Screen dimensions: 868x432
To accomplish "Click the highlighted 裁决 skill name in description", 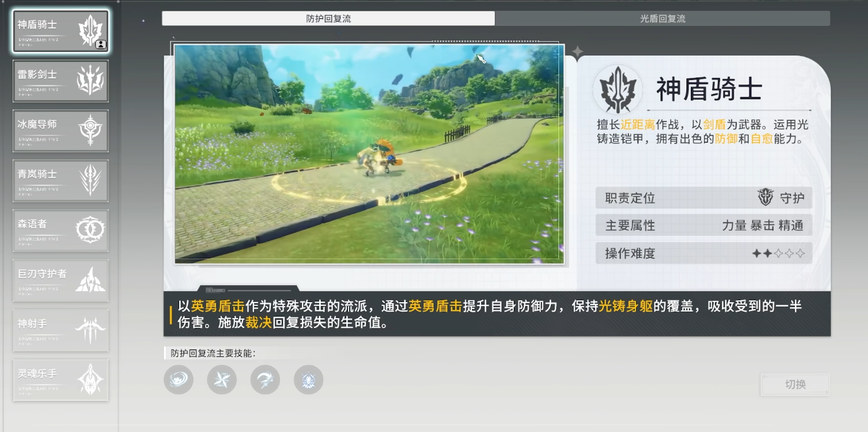I will pyautogui.click(x=259, y=324).
